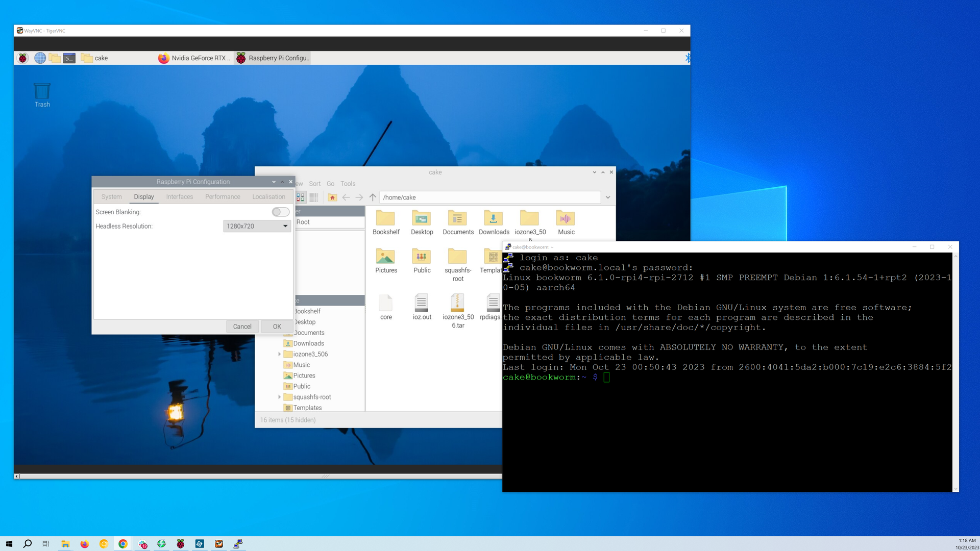Launch the web browser globe icon in the Pi panel
This screenshot has height=551, width=980.
point(40,58)
